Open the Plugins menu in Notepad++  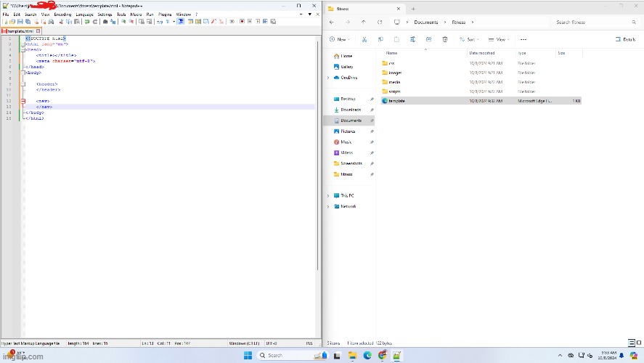point(165,15)
